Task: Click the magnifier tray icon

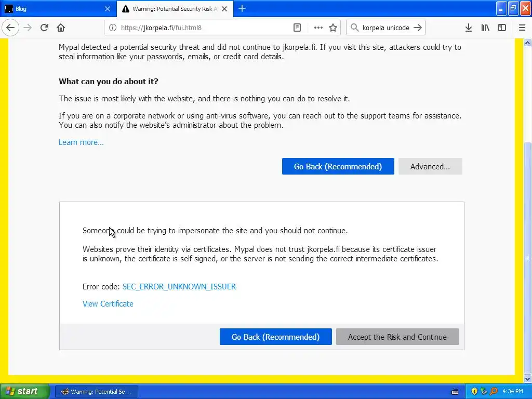Action: pyautogui.click(x=494, y=391)
